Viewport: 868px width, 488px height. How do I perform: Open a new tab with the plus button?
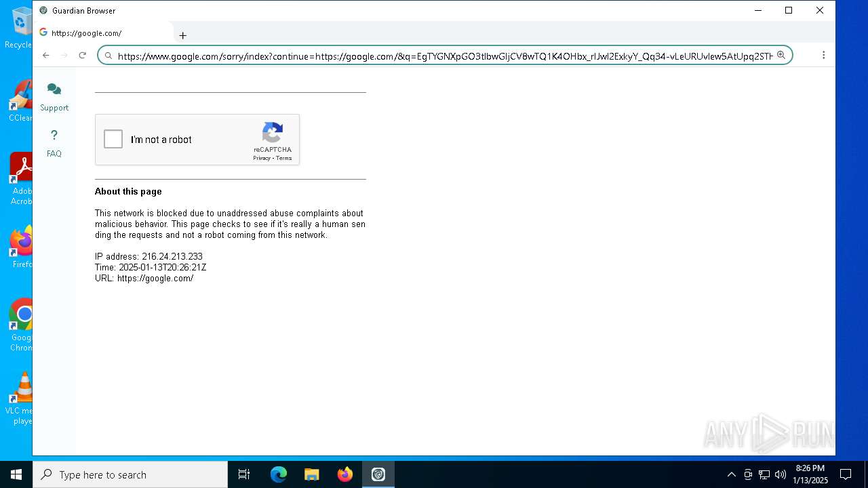click(182, 35)
